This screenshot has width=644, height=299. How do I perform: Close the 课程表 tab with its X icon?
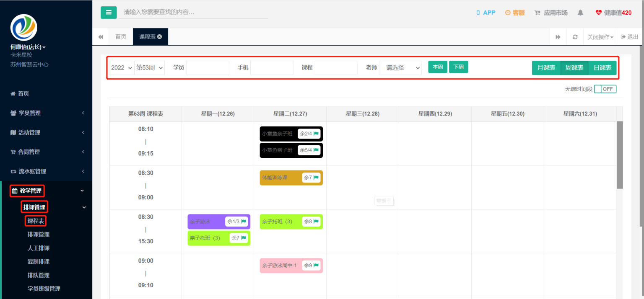160,37
